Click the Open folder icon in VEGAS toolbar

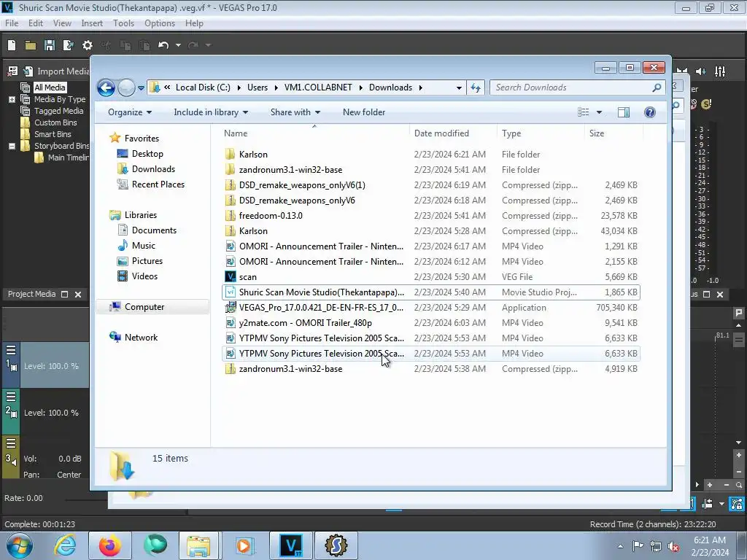31,45
